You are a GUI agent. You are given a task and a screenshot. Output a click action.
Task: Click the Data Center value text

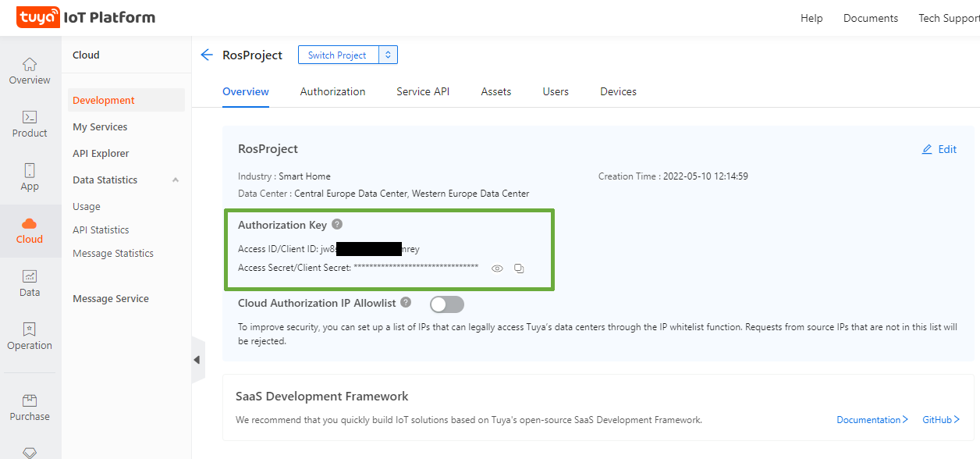pos(412,194)
